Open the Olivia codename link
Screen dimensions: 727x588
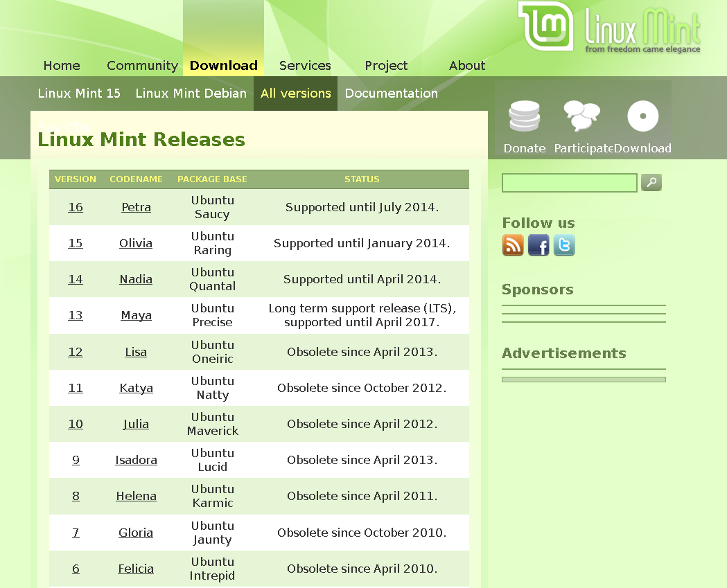pyautogui.click(x=136, y=243)
